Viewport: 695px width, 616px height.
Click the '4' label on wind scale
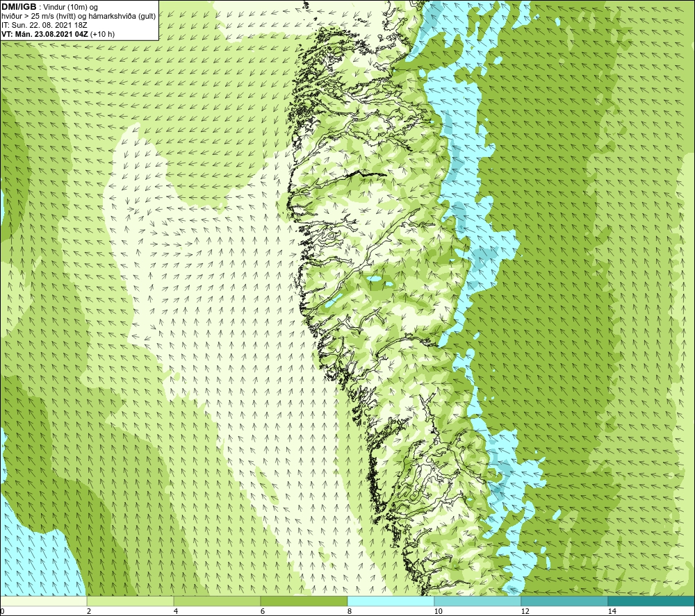coord(176,612)
